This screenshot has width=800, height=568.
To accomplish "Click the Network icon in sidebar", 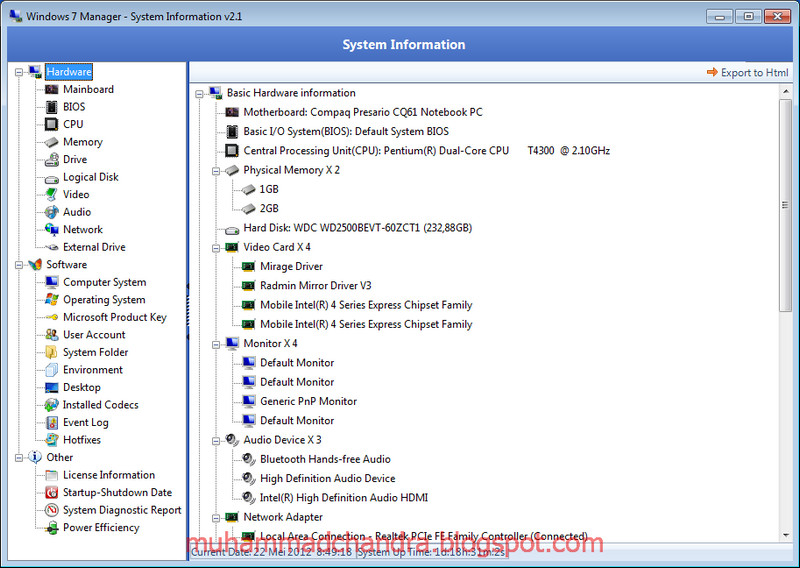I will click(x=52, y=230).
